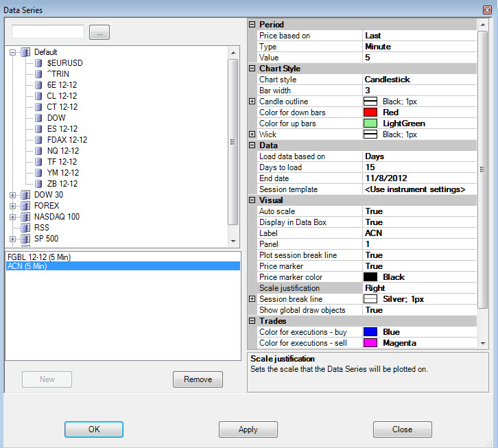Image resolution: width=498 pixels, height=448 pixels.
Task: Click the ^TRIN instrument icon
Action: click(38, 74)
